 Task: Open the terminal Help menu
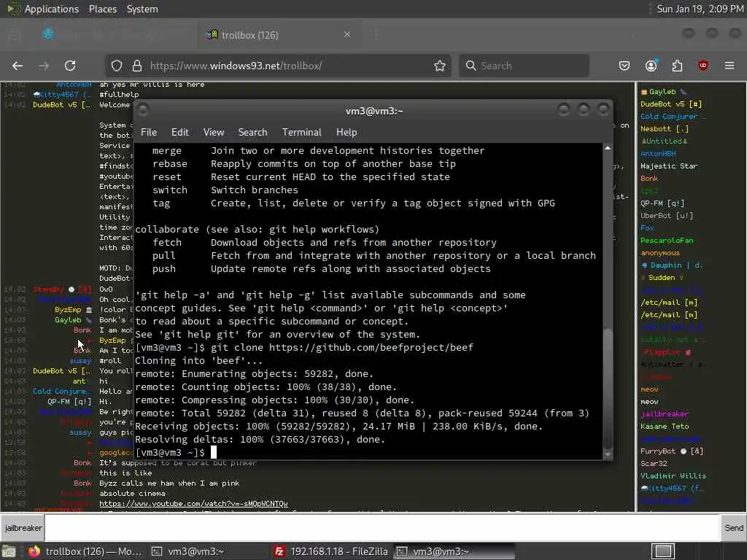(x=347, y=133)
